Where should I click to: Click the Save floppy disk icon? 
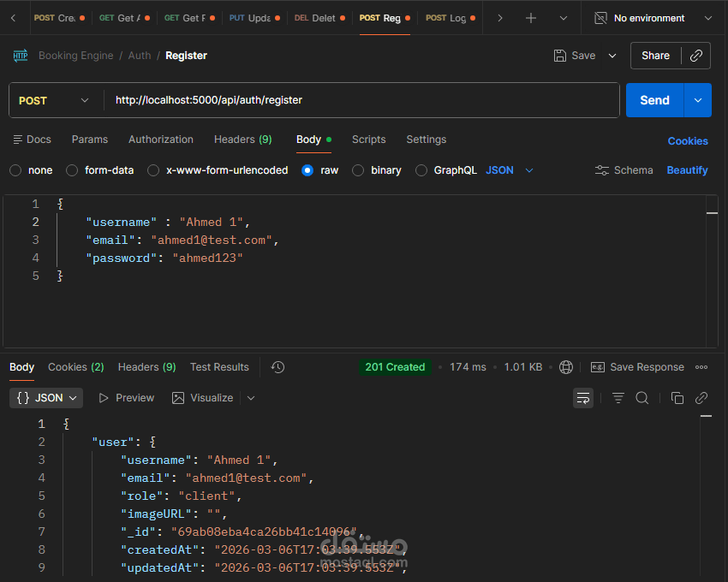[560, 56]
